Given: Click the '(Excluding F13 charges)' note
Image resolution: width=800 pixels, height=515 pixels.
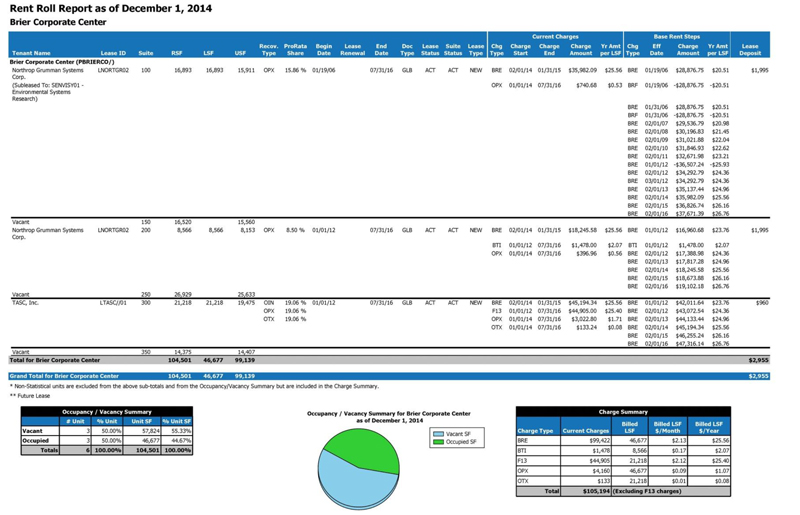Looking at the screenshot, I should click(647, 492).
